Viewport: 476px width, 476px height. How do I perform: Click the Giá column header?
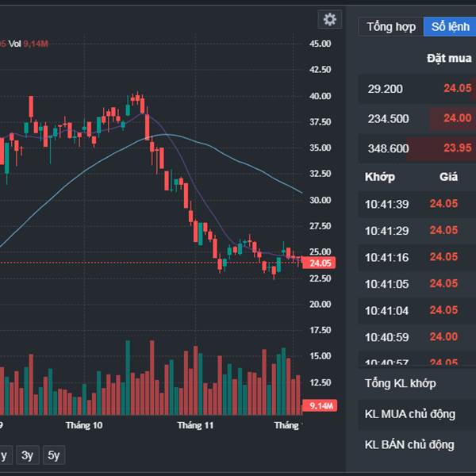[x=448, y=177]
